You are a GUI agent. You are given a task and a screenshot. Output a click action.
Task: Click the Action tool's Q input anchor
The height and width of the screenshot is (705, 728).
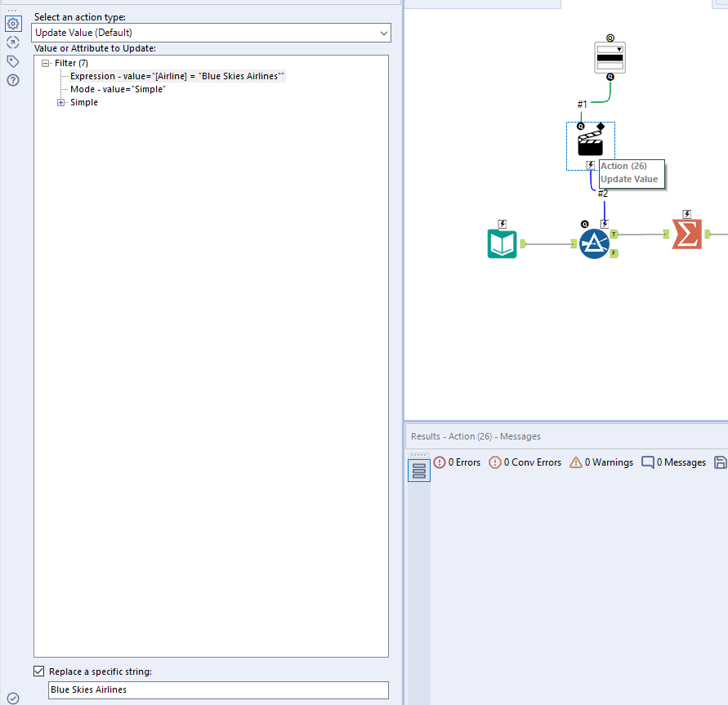pyautogui.click(x=580, y=127)
